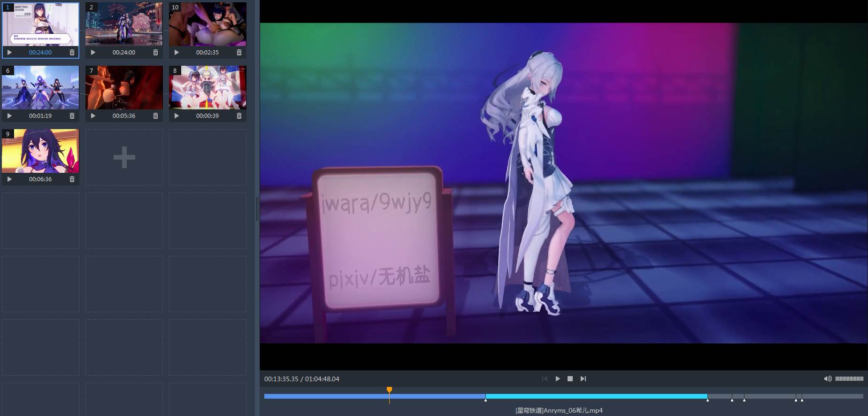Click the 00:00:39 duration of clip 8
Image resolution: width=868 pixels, height=416 pixels.
tap(207, 116)
